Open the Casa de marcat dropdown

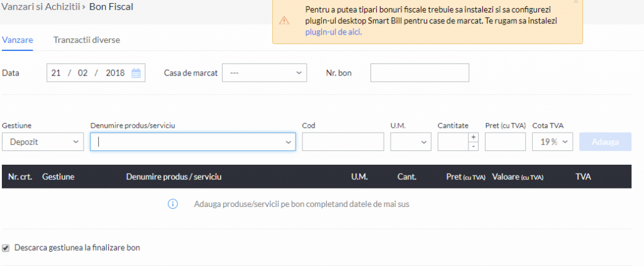pos(265,73)
